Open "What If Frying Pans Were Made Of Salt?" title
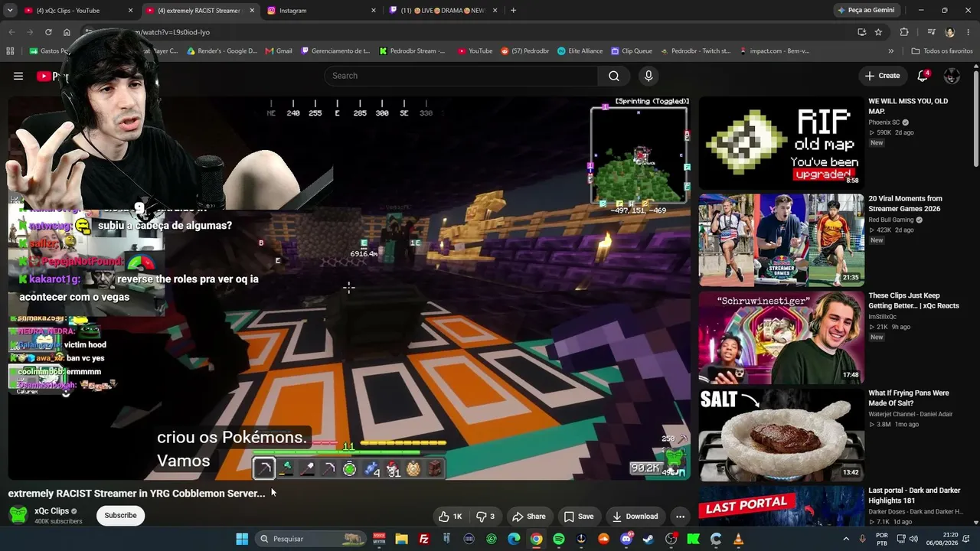This screenshot has height=551, width=980. [909, 398]
